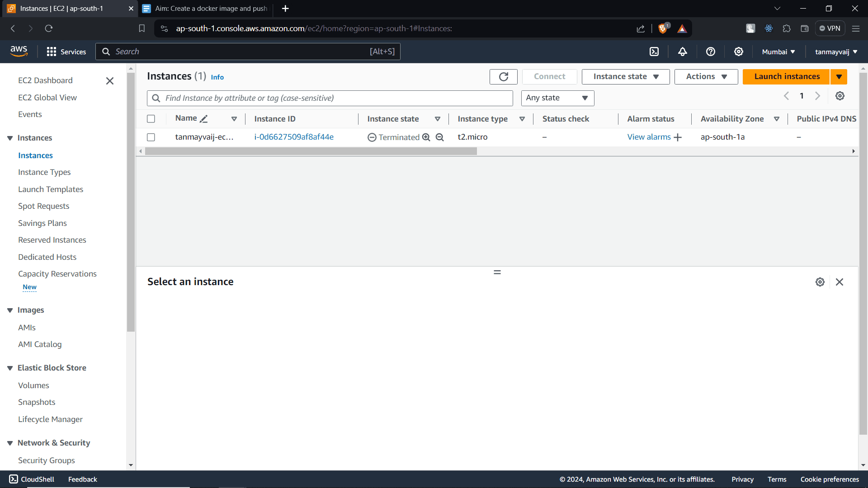Image resolution: width=868 pixels, height=488 pixels.
Task: Open the Mumbai region selector
Action: (778, 52)
